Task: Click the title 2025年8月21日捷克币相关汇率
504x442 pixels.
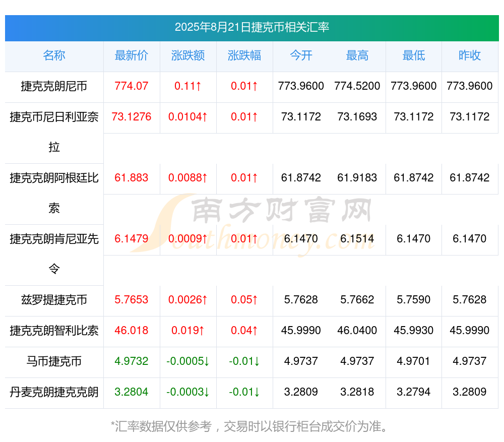Action: tap(251, 27)
